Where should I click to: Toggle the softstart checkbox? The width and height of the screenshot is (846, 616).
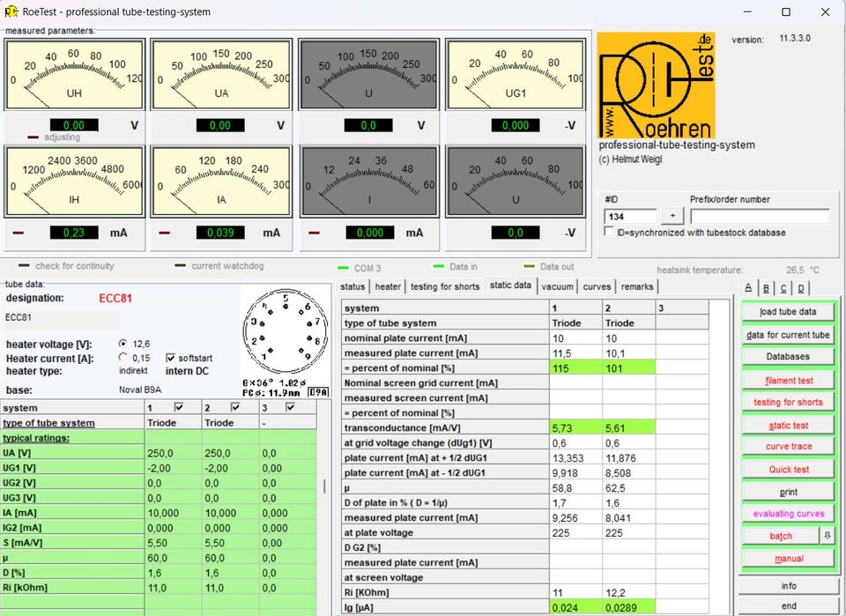[x=170, y=358]
